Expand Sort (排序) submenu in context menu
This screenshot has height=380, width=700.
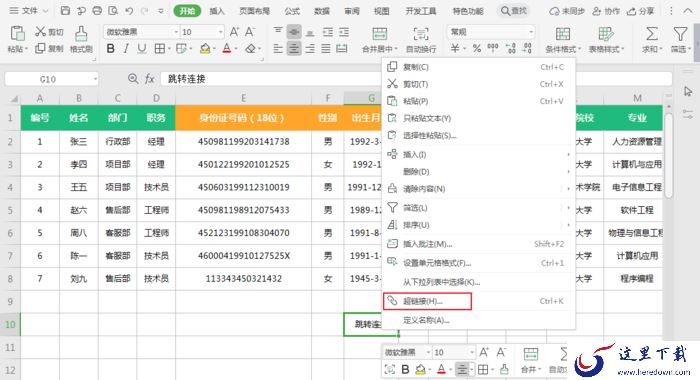click(x=478, y=225)
